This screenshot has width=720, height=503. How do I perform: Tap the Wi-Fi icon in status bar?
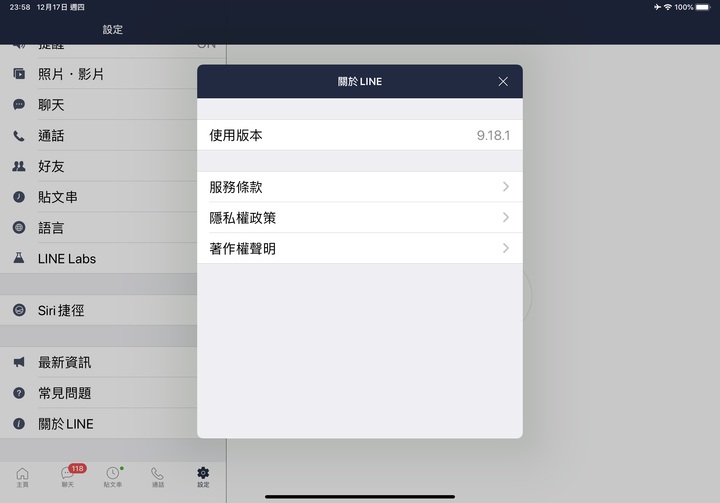(x=668, y=7)
